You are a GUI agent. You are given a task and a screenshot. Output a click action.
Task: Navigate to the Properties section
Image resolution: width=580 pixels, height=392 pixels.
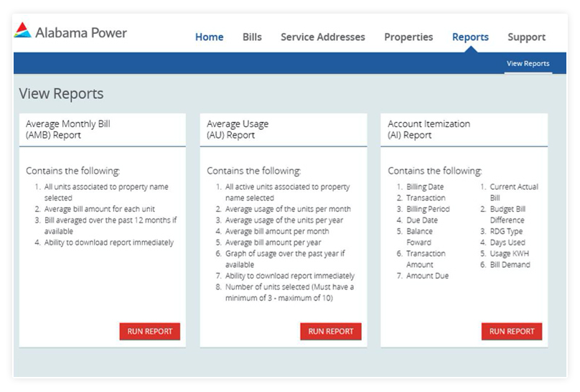pos(408,37)
